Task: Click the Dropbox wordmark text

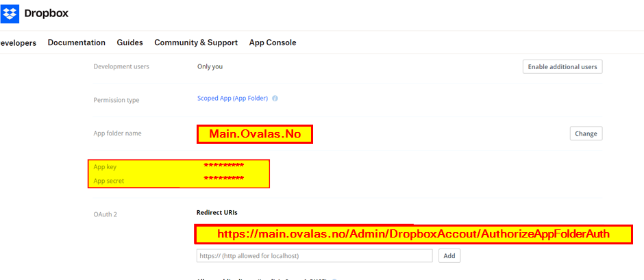Action: (47, 14)
